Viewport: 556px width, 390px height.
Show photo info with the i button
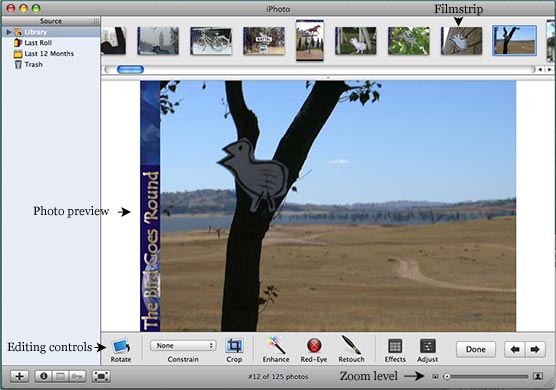tap(44, 377)
